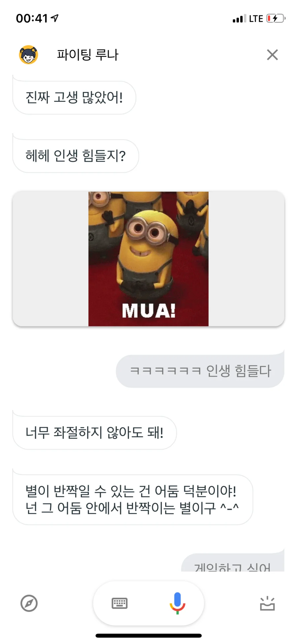Image resolution: width=297 pixels, height=644 pixels.
Task: Tap the LTE network label
Action: click(256, 19)
